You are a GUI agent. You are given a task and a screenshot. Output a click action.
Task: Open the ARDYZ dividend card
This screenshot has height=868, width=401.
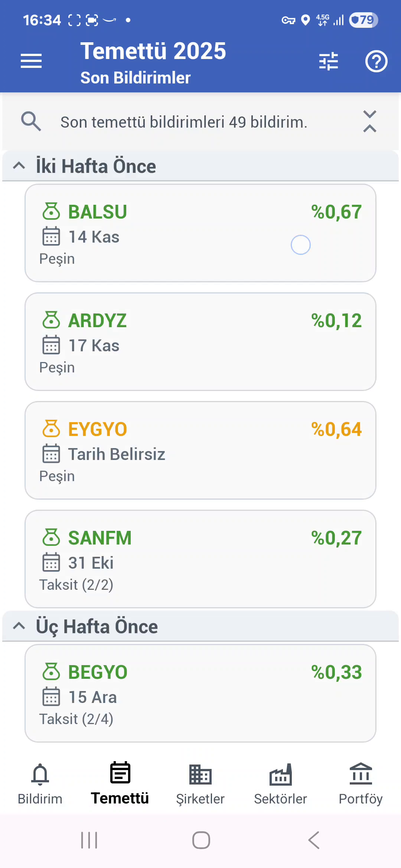click(x=200, y=342)
